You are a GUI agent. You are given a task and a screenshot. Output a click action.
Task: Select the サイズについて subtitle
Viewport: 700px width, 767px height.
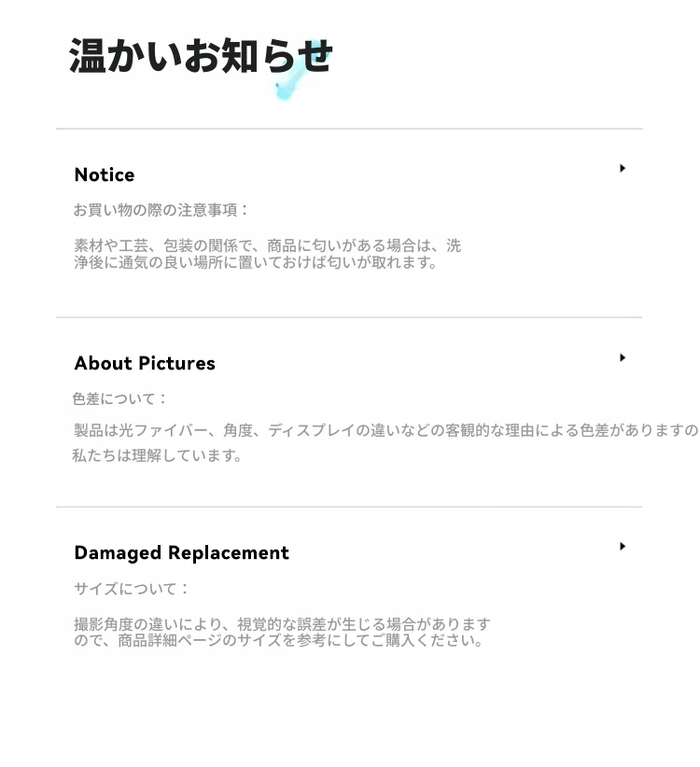pos(131,589)
